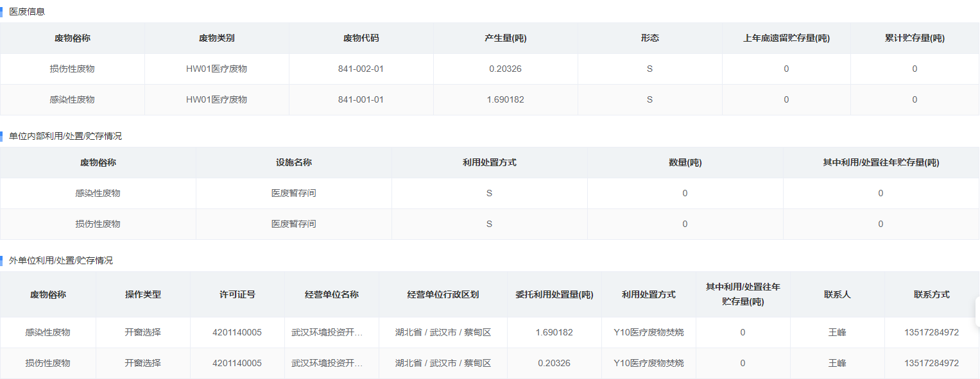Click contact 王峰 in 外单位 感染性废物 row
980x379 pixels.
838,332
